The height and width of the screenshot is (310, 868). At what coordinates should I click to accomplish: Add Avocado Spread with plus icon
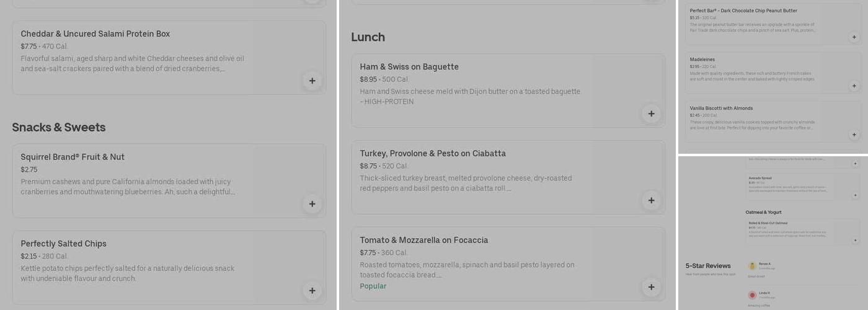(856, 195)
